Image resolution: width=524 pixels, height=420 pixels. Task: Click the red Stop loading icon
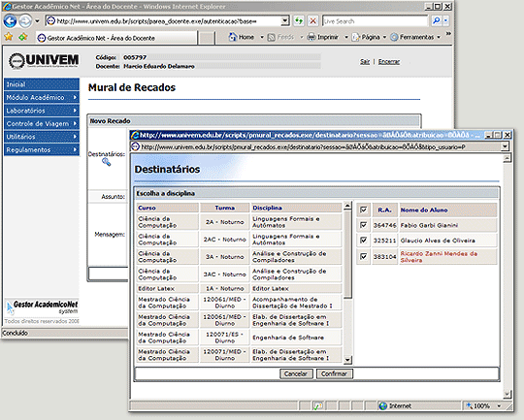tap(312, 21)
